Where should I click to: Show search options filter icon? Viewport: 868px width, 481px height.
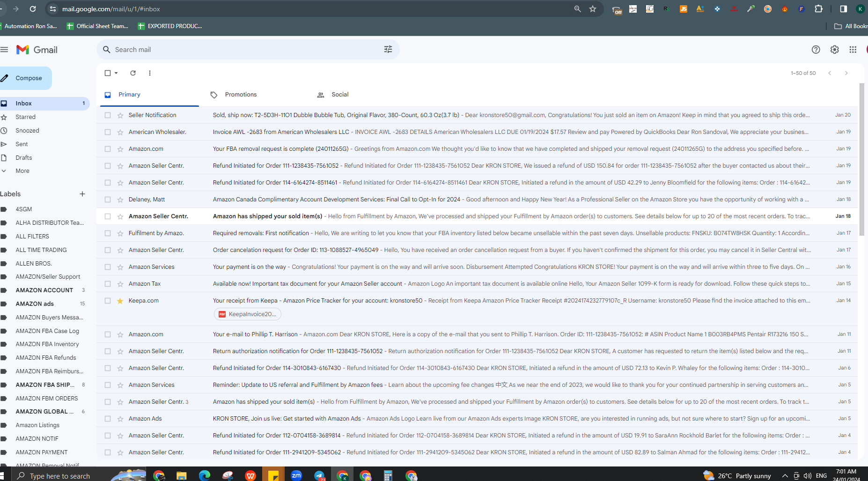click(388, 50)
